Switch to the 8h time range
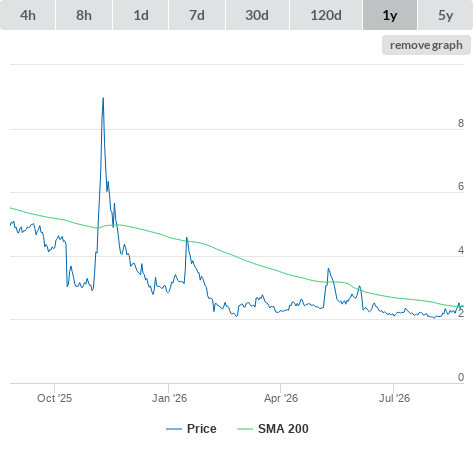The width and height of the screenshot is (474, 455). (84, 15)
